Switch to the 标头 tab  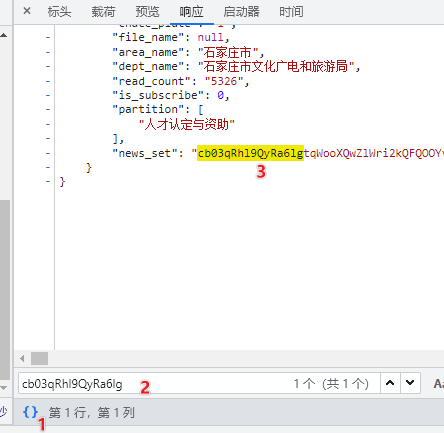(59, 12)
